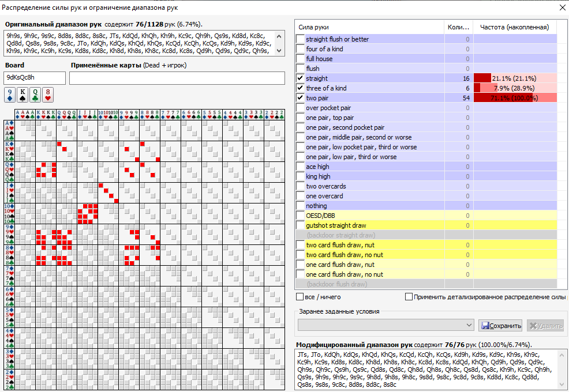Click the 8 of hearts board card
This screenshot has height=392, width=569.
(x=48, y=95)
